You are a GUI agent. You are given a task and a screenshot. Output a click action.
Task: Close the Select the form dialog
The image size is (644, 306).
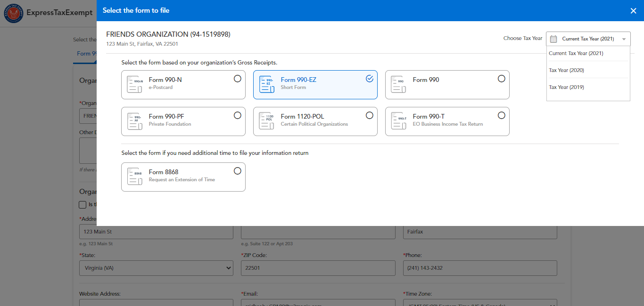point(633,11)
